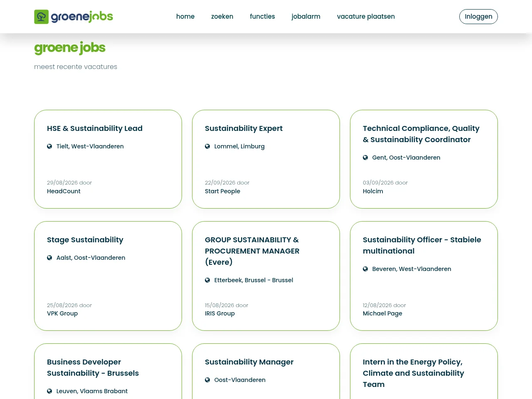Click the location text Oost-Vlaanderen in Sustainability Manager card
This screenshot has height=399, width=532.
click(x=240, y=380)
